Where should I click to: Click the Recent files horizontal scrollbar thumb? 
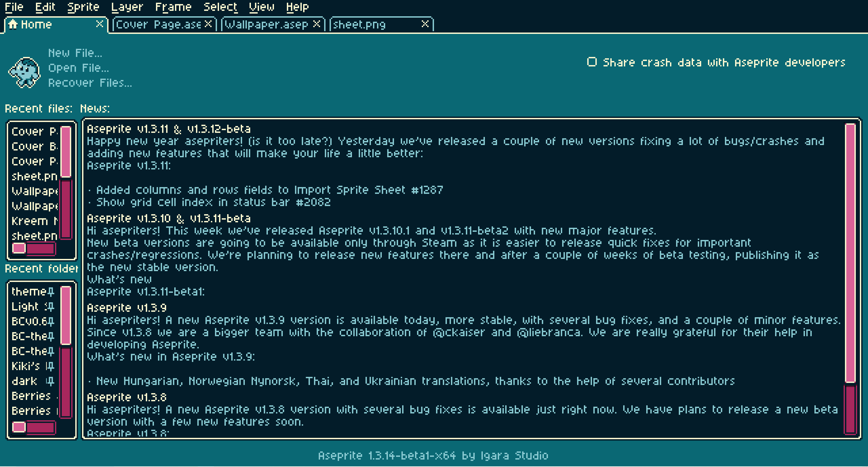click(19, 248)
